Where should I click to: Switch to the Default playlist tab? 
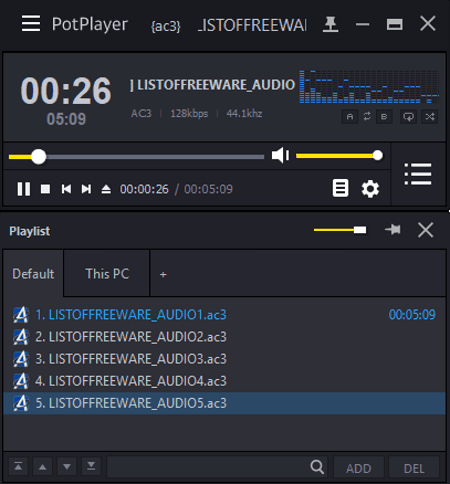pos(33,274)
